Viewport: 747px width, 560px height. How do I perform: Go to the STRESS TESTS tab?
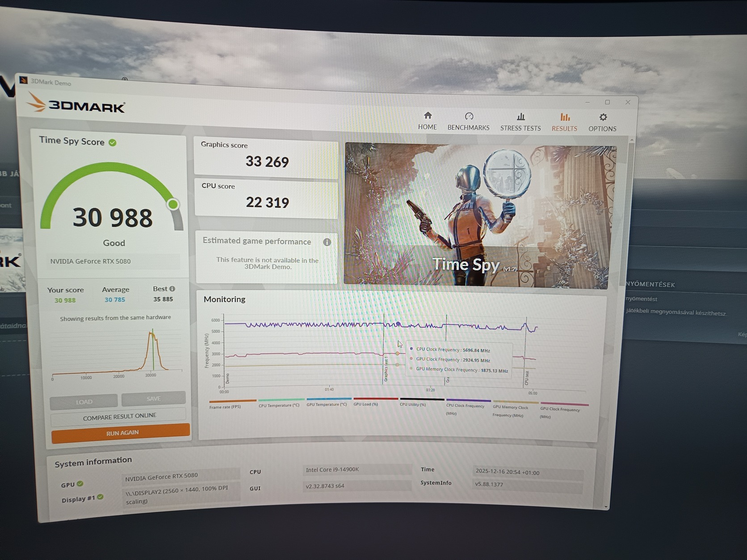coord(520,122)
